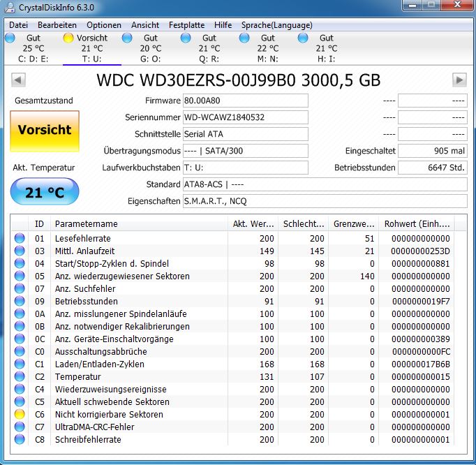Select the Vorsicht disk T: U: tab
This screenshot has width=476, height=465.
91,48
